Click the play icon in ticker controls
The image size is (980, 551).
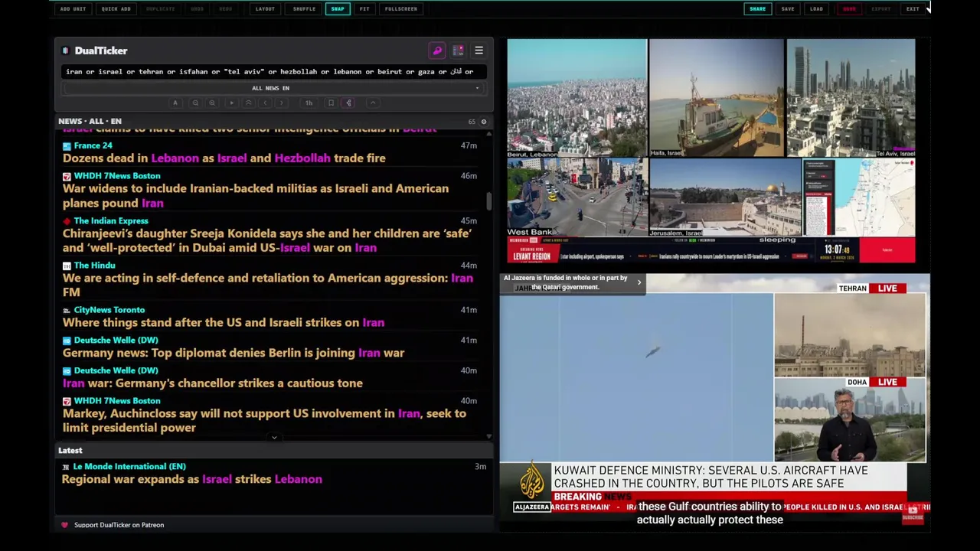(232, 103)
